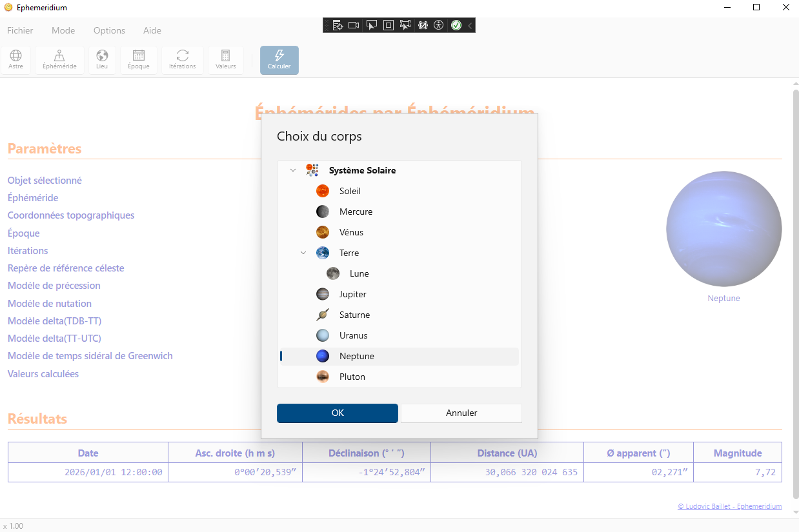Choose the Lune icon under Terre

tap(333, 273)
